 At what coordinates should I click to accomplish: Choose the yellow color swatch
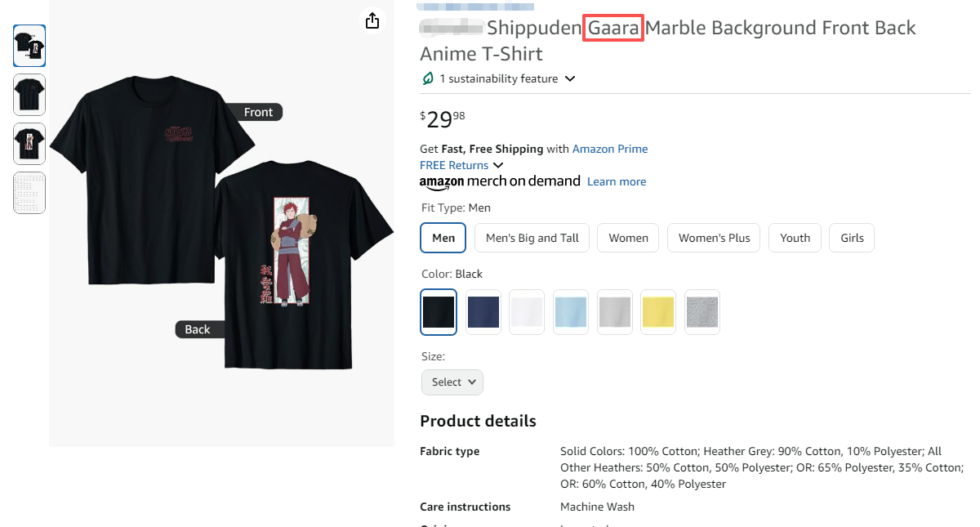point(658,312)
